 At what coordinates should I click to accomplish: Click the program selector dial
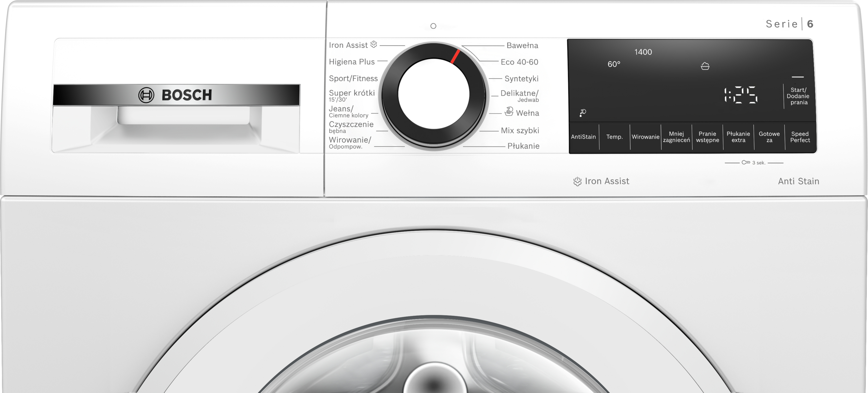(x=434, y=94)
